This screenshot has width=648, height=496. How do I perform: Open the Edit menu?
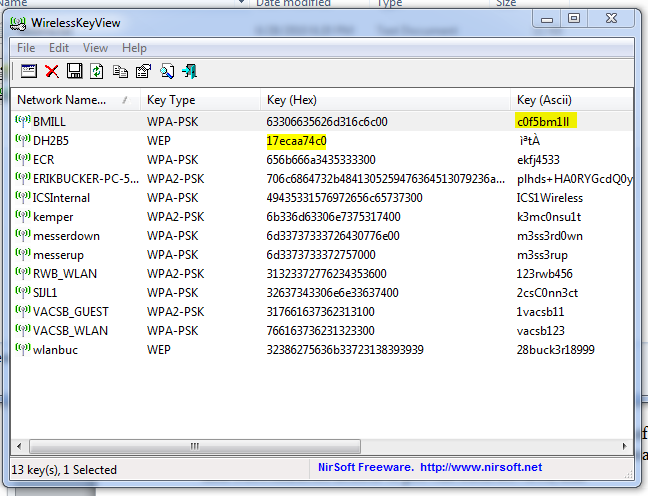(x=59, y=48)
